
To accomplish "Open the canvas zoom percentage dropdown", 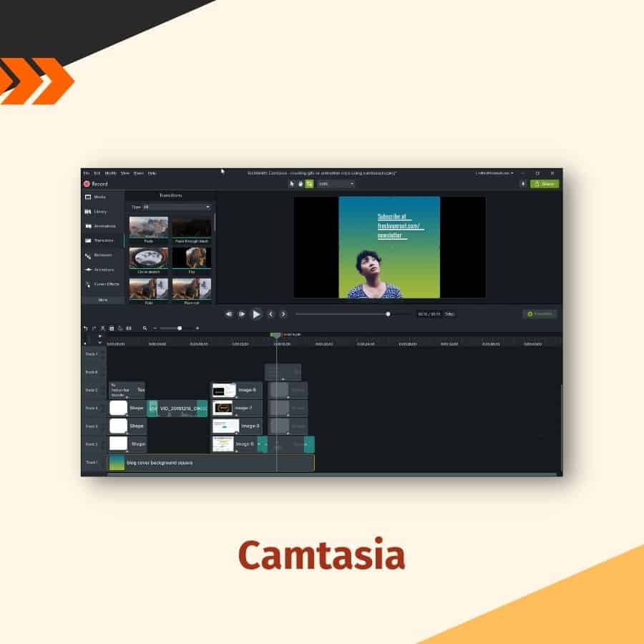I will [336, 184].
